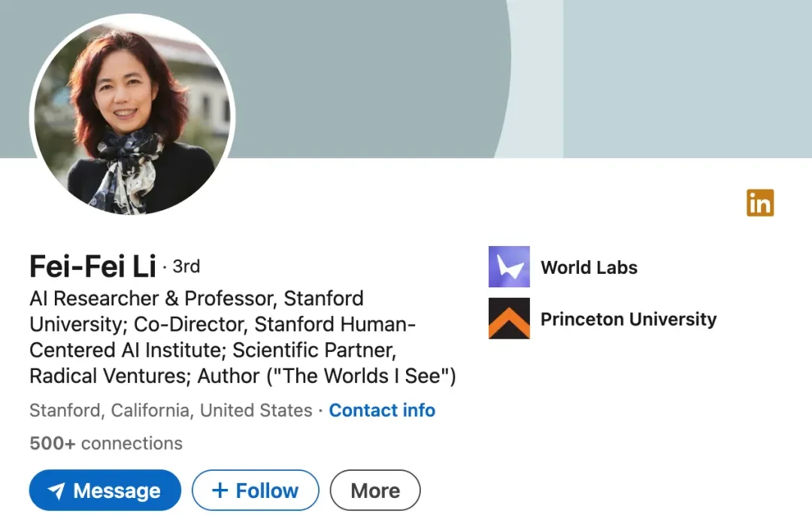This screenshot has height=516, width=812.
Task: Click the plus icon in Follow button
Action: pos(220,491)
